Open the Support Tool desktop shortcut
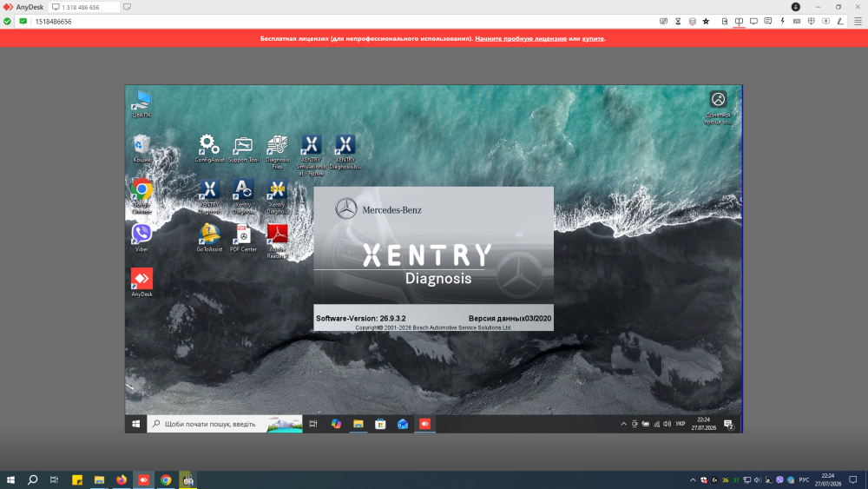The width and height of the screenshot is (868, 489). (x=243, y=149)
